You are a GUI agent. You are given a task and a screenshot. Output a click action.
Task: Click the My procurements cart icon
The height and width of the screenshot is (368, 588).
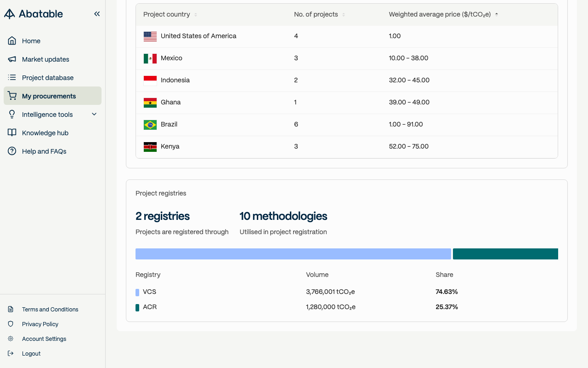point(12,96)
